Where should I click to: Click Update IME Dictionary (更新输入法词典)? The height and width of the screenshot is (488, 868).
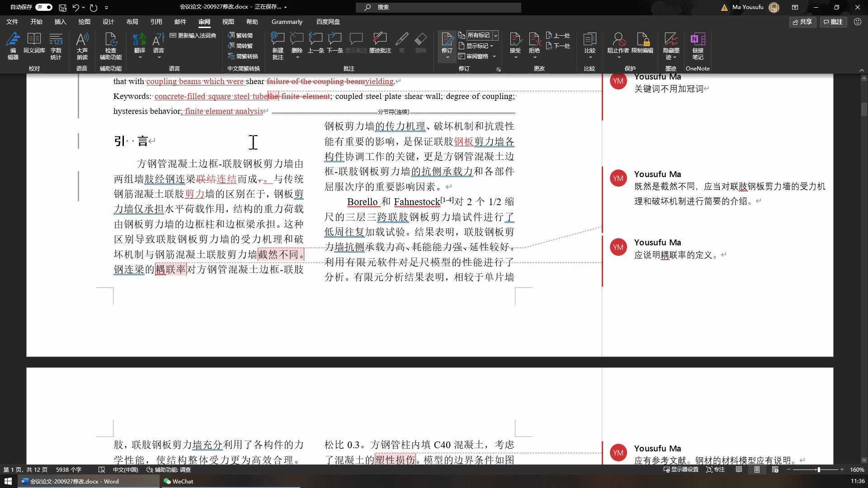pos(193,35)
